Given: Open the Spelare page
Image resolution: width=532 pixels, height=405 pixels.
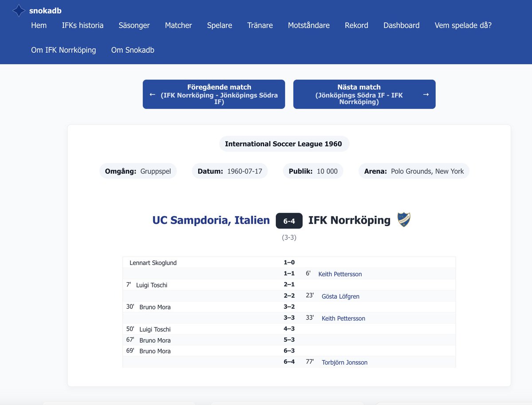Looking at the screenshot, I should 220,25.
